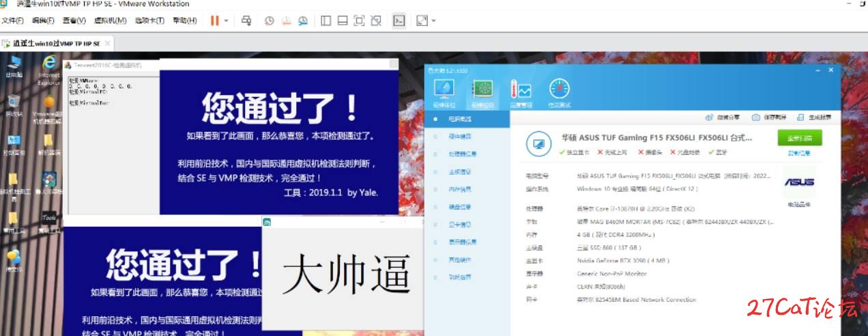Take a snapshot with the clock icon
Viewport: 868px width, 336px height.
(270, 20)
